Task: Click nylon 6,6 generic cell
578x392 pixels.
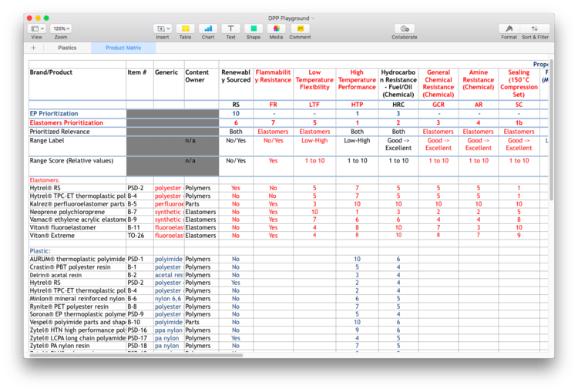Action: [x=169, y=298]
